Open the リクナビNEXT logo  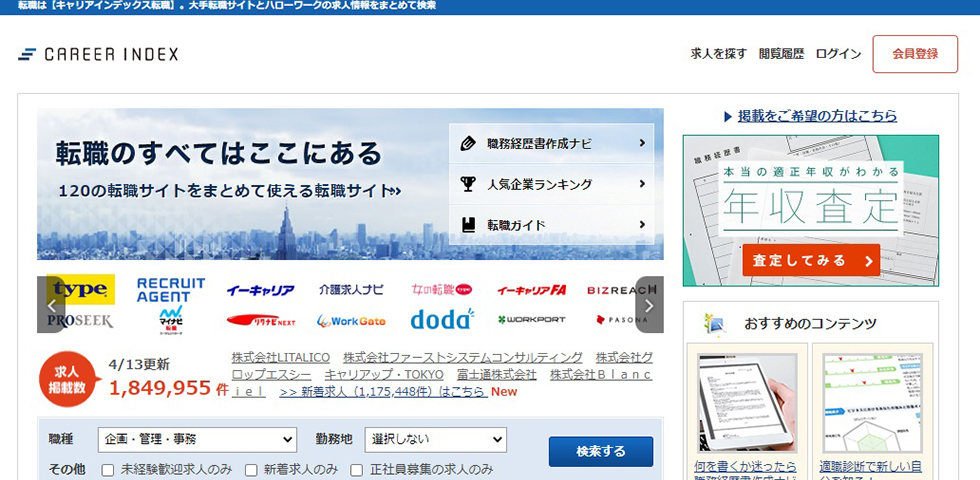261,321
